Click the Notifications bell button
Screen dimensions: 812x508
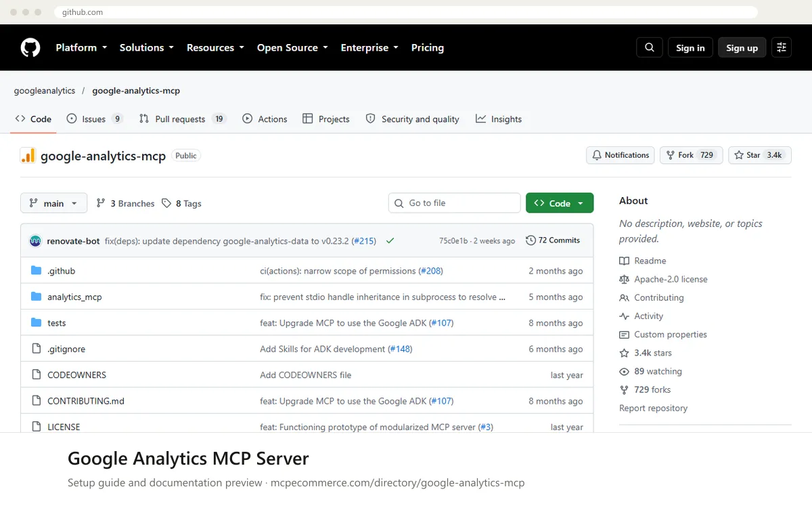click(x=621, y=155)
